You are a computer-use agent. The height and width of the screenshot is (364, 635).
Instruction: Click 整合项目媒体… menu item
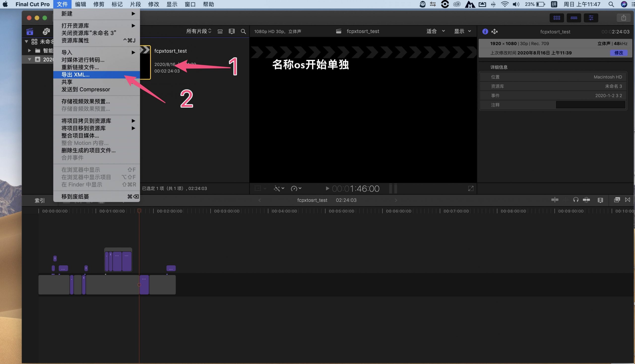pyautogui.click(x=96, y=136)
